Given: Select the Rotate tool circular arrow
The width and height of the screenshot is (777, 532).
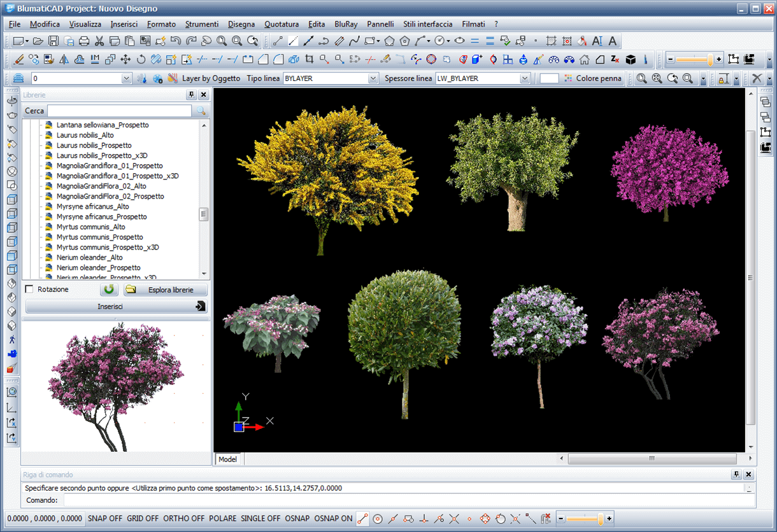Looking at the screenshot, I should coord(141,60).
